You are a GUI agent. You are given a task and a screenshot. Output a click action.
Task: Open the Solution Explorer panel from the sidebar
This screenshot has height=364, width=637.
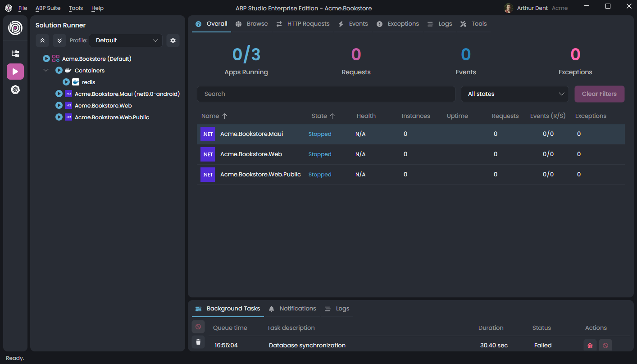(15, 54)
